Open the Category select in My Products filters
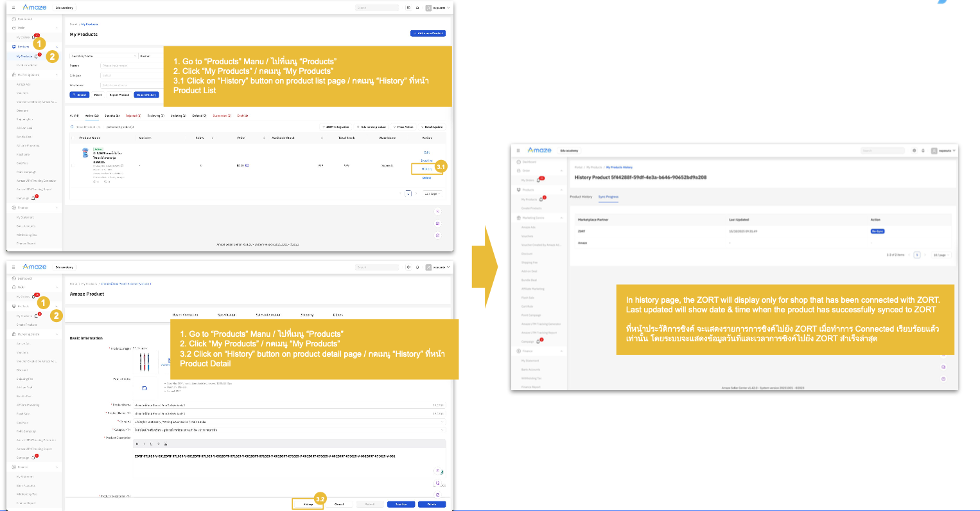980x511 pixels. click(x=132, y=75)
